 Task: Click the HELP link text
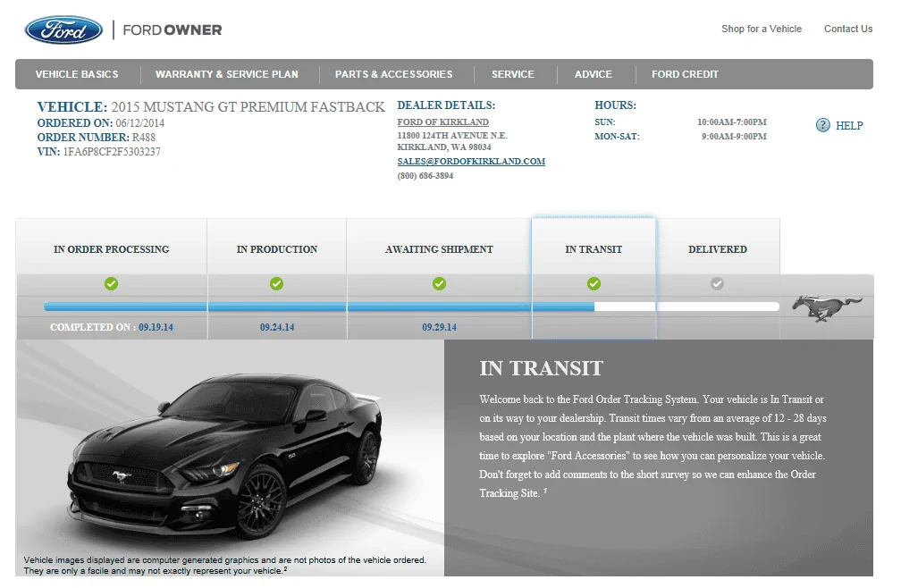[x=849, y=125]
